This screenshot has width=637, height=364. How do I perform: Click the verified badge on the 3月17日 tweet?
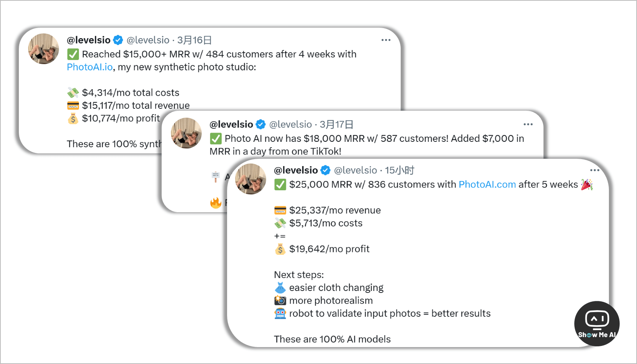pyautogui.click(x=261, y=125)
